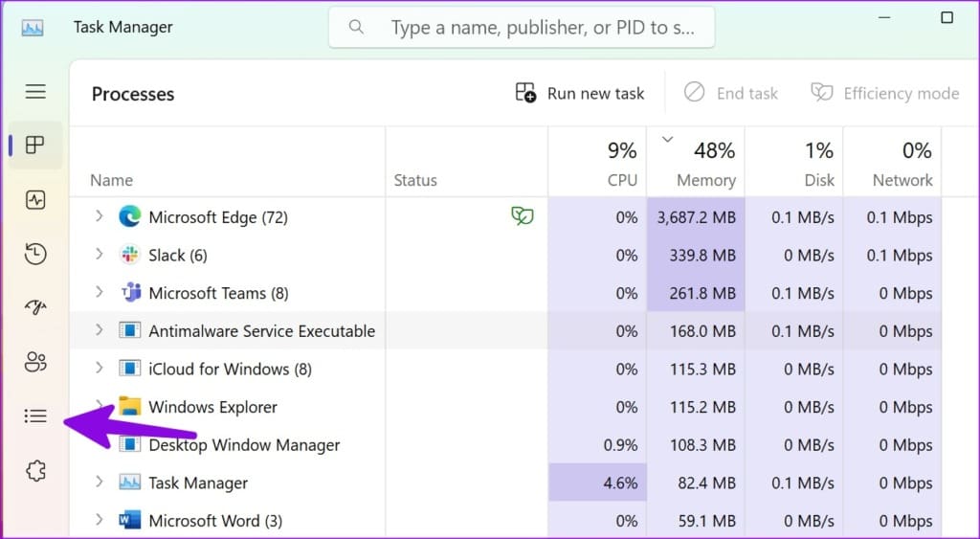Maximize the Task Manager window
The image size is (980, 539).
click(947, 17)
